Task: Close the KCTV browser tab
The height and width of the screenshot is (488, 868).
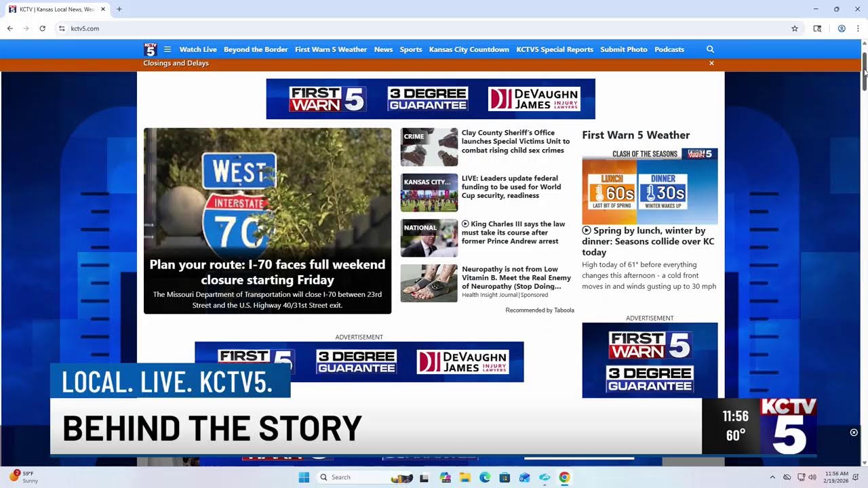Action: (103, 9)
